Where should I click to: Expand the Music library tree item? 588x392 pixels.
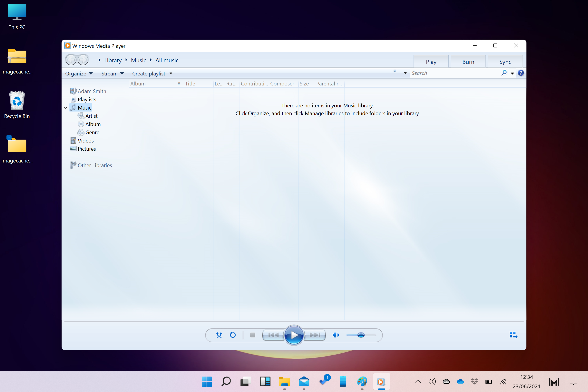(x=66, y=107)
